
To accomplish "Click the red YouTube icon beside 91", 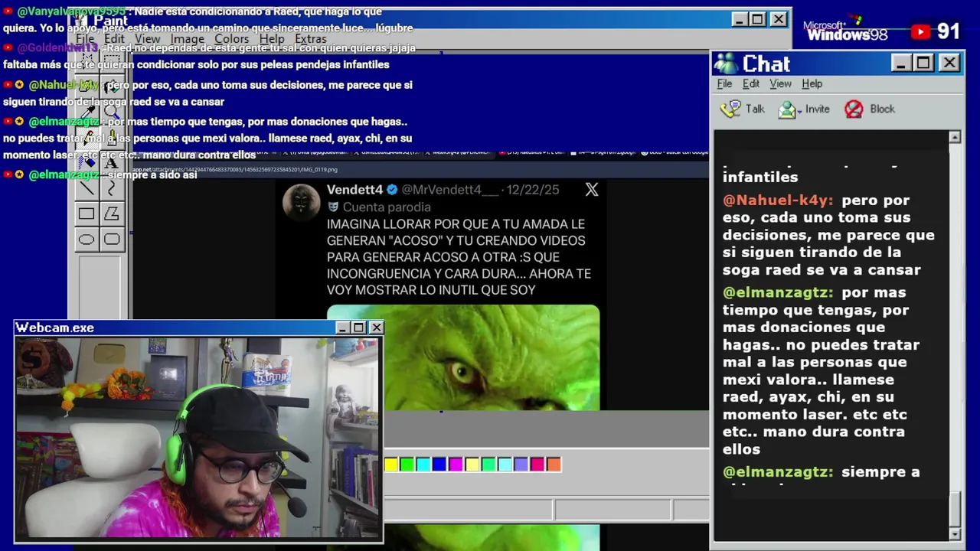I will point(921,31).
